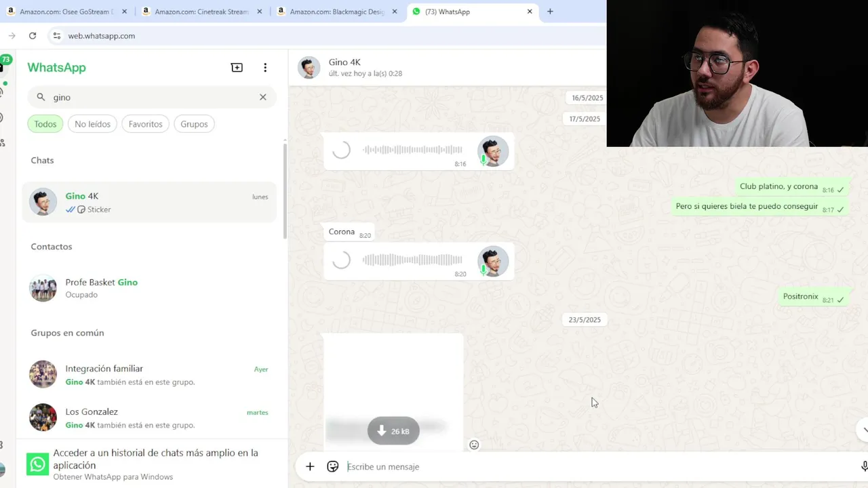The image size is (868, 488).
Task: Reload the page
Action: 33,36
